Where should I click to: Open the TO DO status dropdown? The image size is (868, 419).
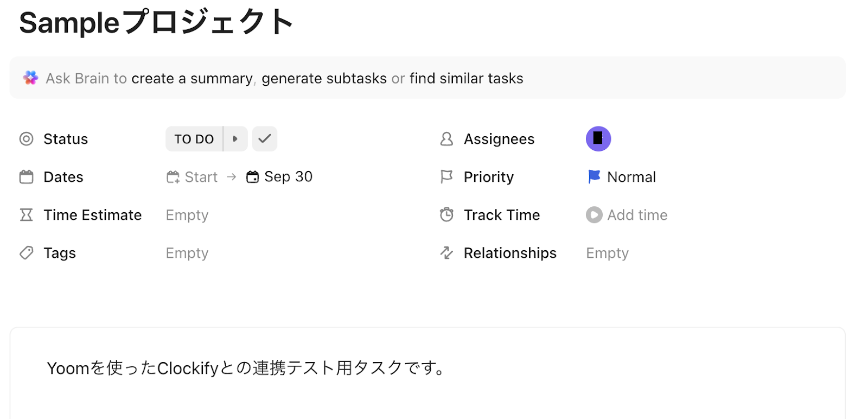pyautogui.click(x=194, y=139)
